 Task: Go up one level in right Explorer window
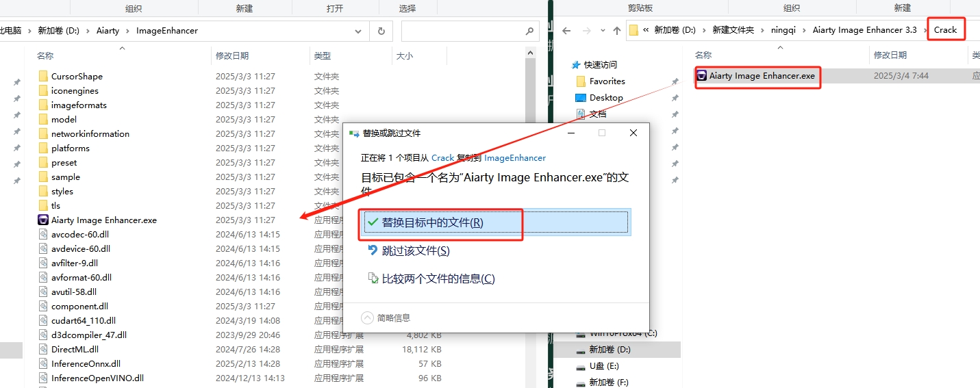617,30
